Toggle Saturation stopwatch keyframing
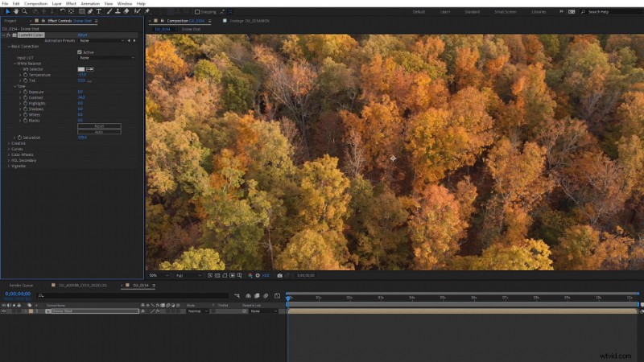Viewport: 644px width, 362px height. 19,138
